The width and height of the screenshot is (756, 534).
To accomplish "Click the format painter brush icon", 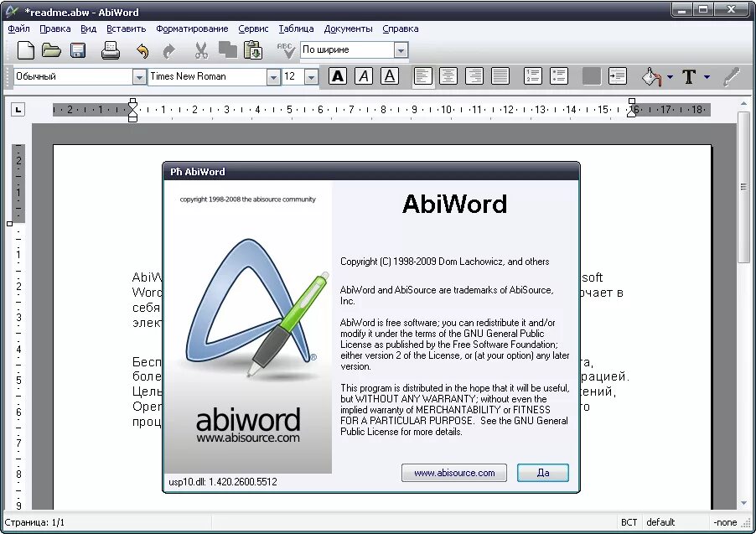I will (x=732, y=76).
